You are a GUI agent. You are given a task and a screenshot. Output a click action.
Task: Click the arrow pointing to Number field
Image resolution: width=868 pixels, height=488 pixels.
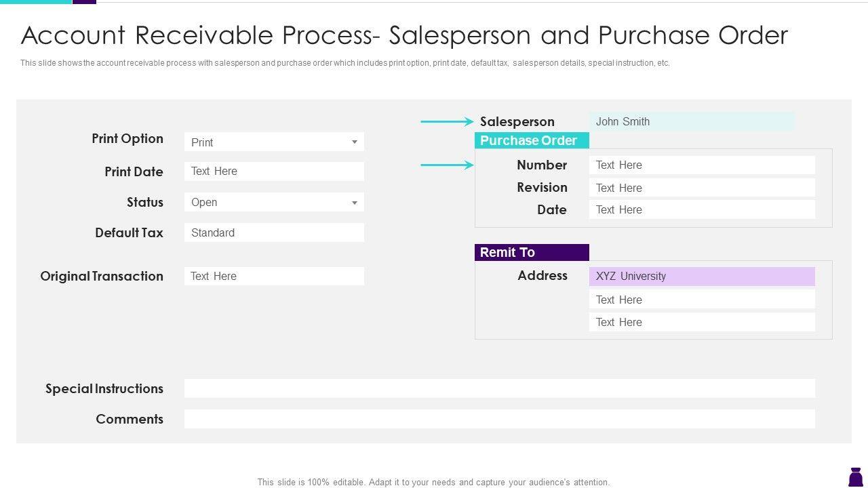(447, 165)
